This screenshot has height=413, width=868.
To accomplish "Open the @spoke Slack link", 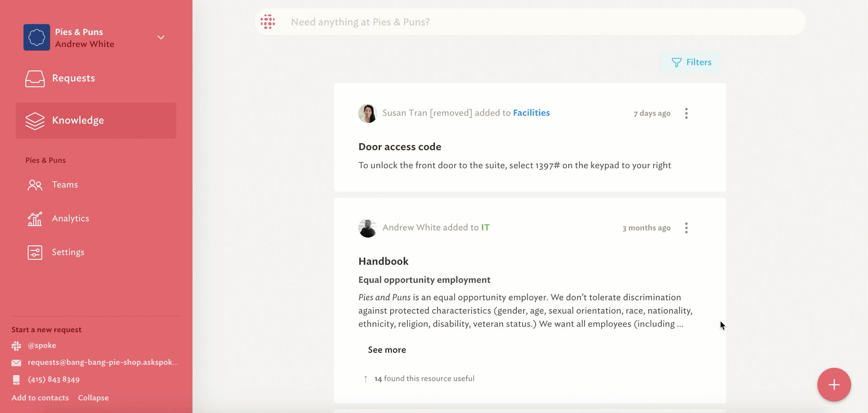I will point(42,345).
